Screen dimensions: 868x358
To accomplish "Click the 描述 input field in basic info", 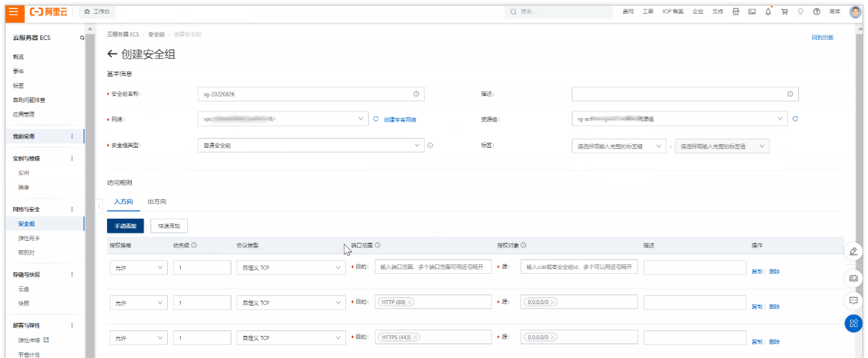I will (x=685, y=94).
